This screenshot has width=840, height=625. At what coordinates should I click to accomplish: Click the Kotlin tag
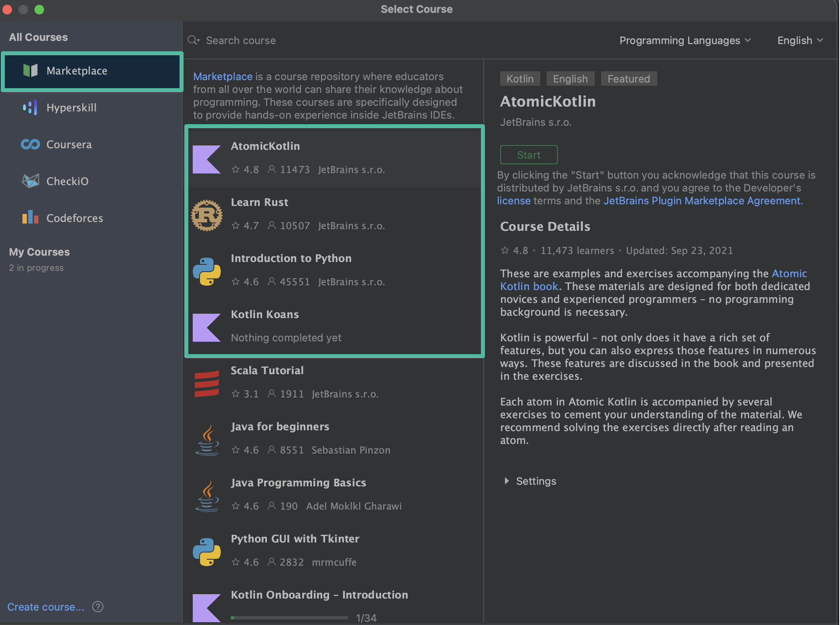tap(520, 79)
